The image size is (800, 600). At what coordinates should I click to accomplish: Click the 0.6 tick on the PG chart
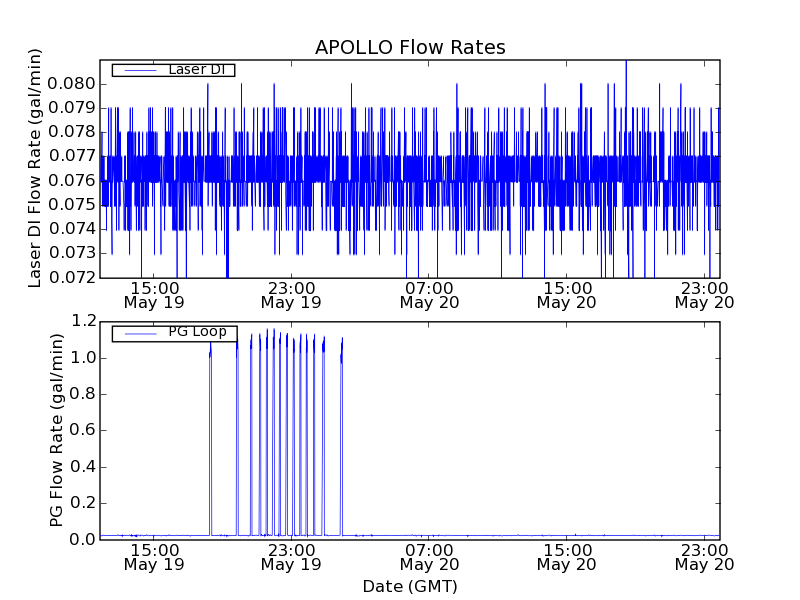[84, 430]
